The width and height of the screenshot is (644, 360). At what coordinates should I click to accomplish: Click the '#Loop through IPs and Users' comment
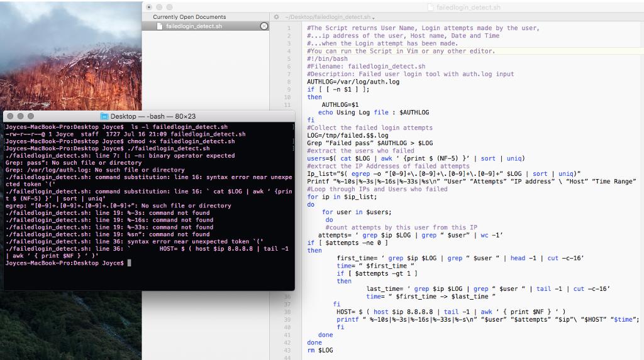[x=377, y=189]
